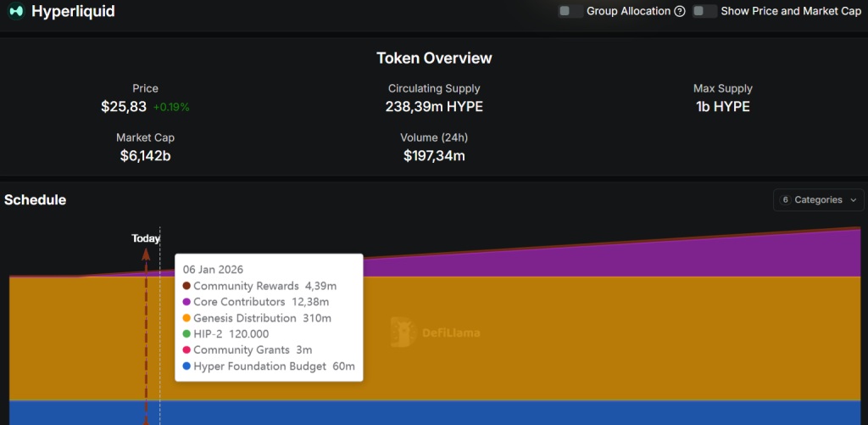
Task: Click the chevron arrow beside Categories
Action: coord(853,200)
